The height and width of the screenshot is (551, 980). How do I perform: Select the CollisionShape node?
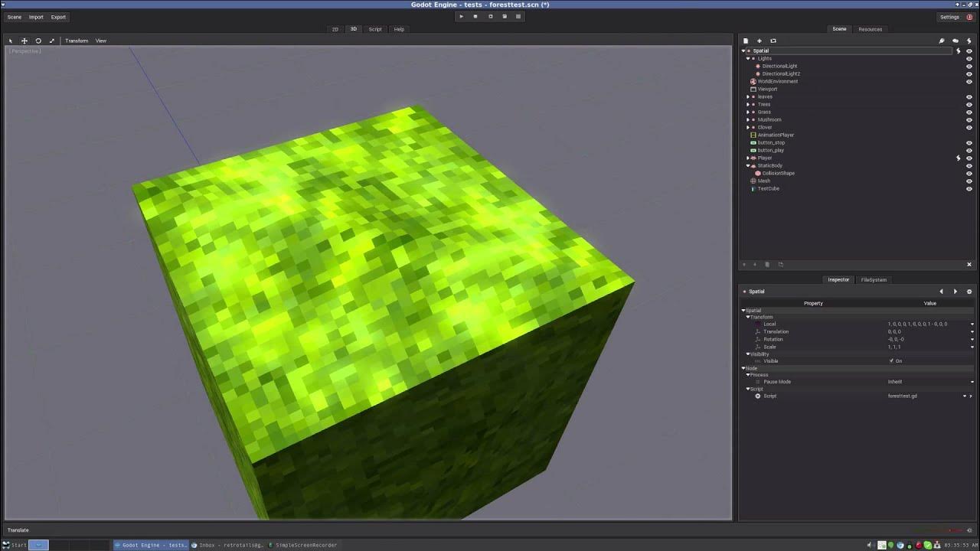[778, 174]
